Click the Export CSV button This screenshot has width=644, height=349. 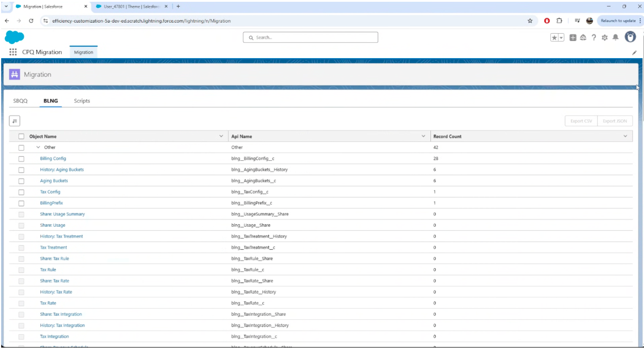[x=581, y=121]
